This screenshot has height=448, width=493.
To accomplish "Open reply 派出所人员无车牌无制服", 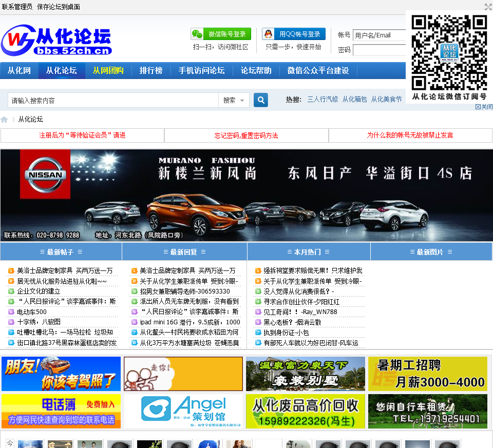I will click(x=189, y=302).
